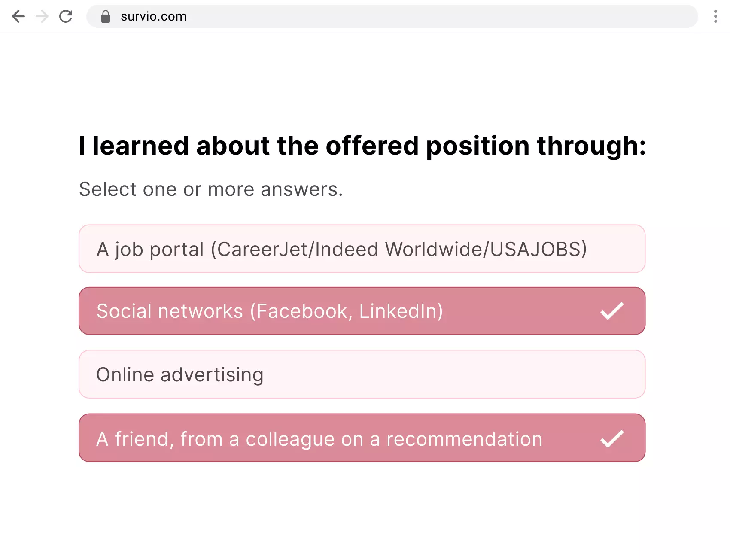Click the CareerJet/Indeed Worldwide/USAJOBS label text
The height and width of the screenshot is (560, 730).
342,249
